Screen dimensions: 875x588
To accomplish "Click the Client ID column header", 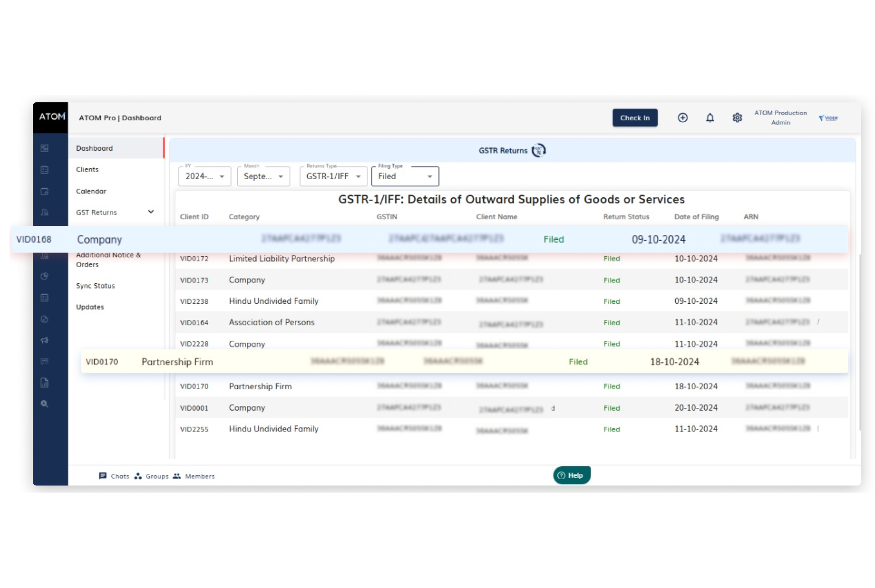I will 194,217.
